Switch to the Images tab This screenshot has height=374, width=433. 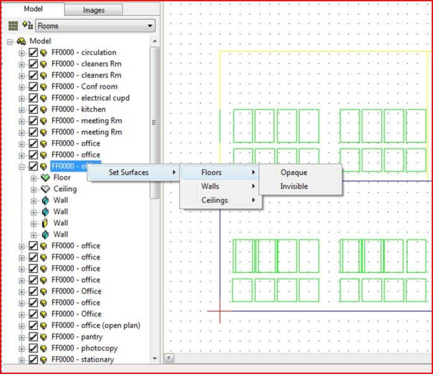pos(93,10)
